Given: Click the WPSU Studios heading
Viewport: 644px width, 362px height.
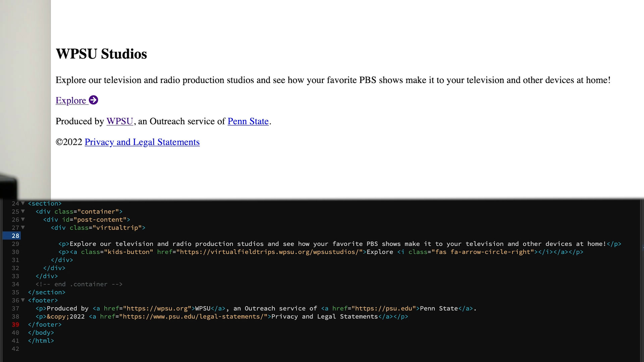Looking at the screenshot, I should click(101, 54).
